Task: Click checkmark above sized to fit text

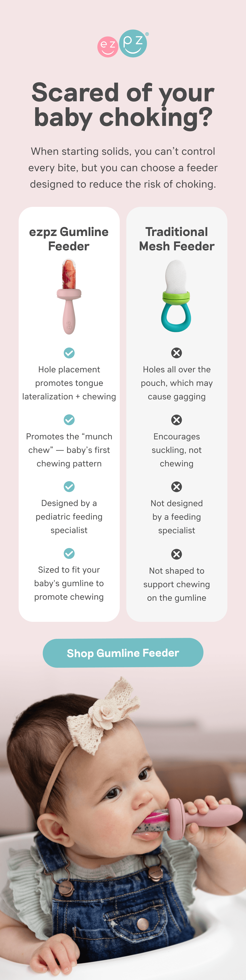Action: click(x=69, y=553)
